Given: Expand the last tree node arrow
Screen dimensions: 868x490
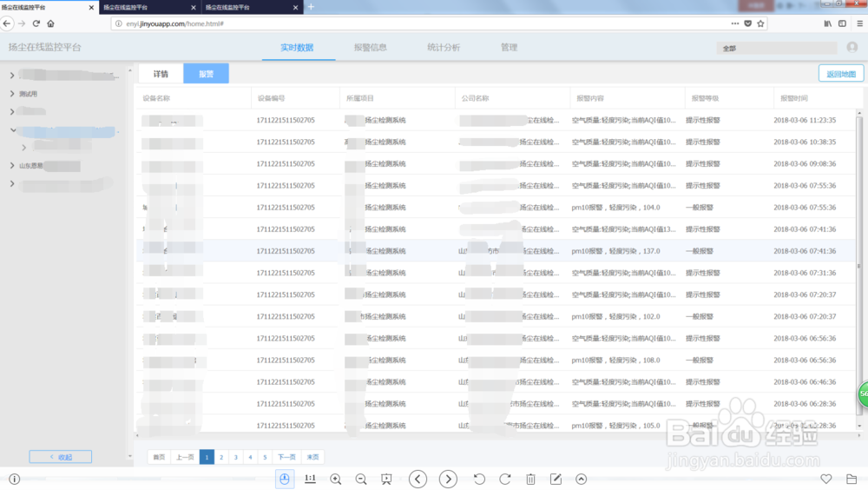Looking at the screenshot, I should tap(12, 183).
